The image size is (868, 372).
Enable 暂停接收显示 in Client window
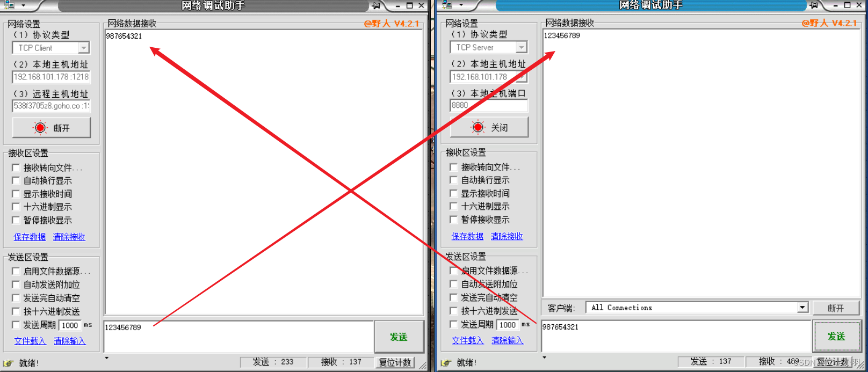[x=16, y=220]
